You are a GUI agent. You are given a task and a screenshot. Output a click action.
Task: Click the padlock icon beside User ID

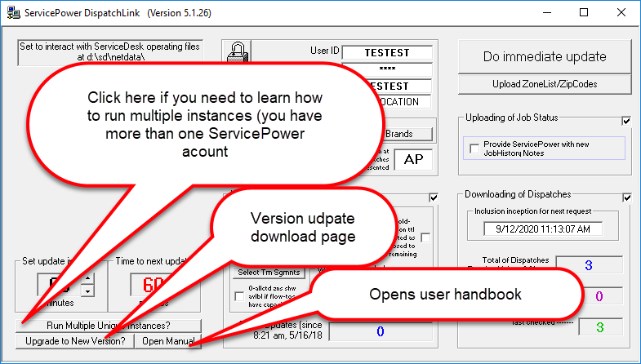click(x=238, y=52)
